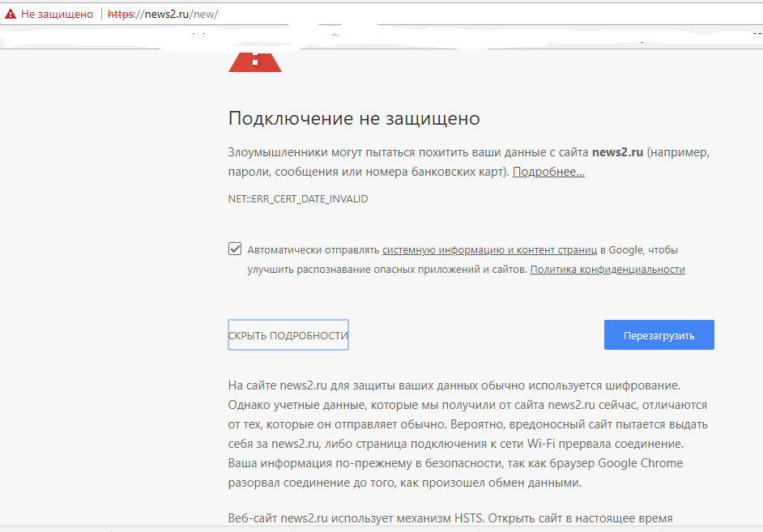This screenshot has height=532, width=763.
Task: Open "системную информацию и контент страниц" link
Action: 489,250
